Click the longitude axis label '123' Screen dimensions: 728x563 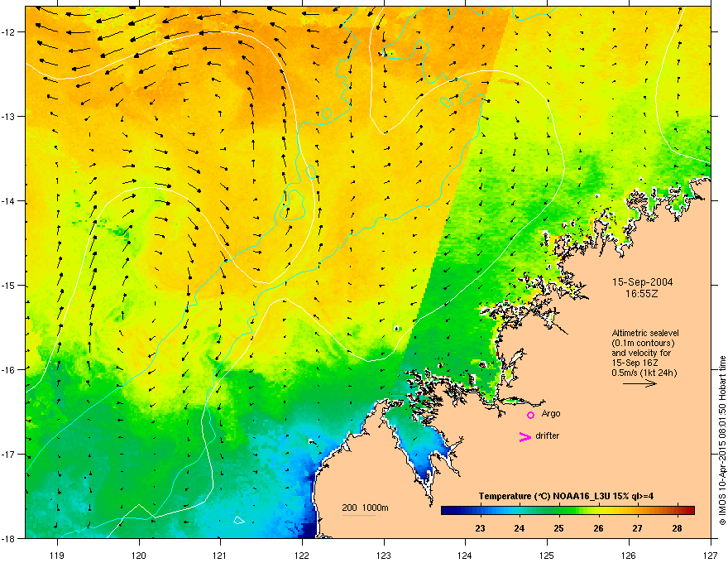click(384, 555)
